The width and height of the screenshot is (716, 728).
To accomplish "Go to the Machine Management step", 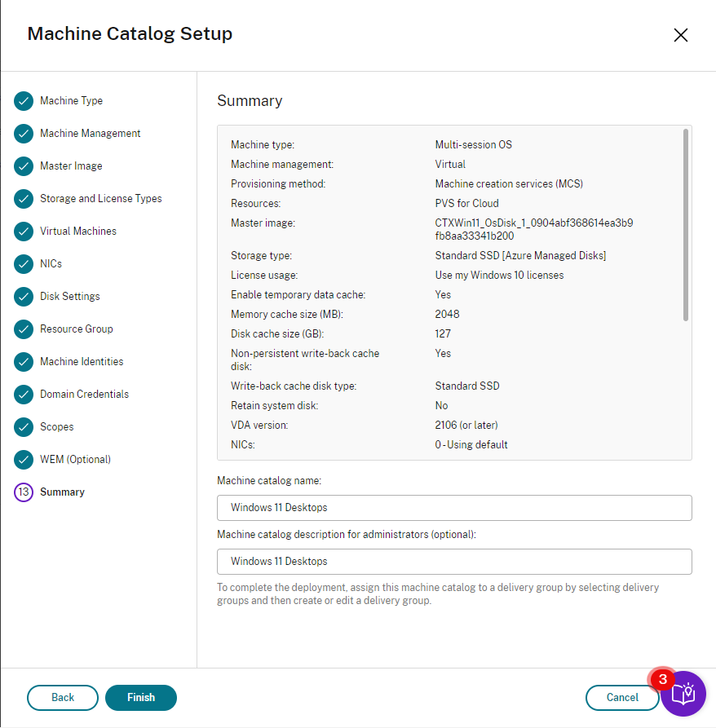I will 90,134.
